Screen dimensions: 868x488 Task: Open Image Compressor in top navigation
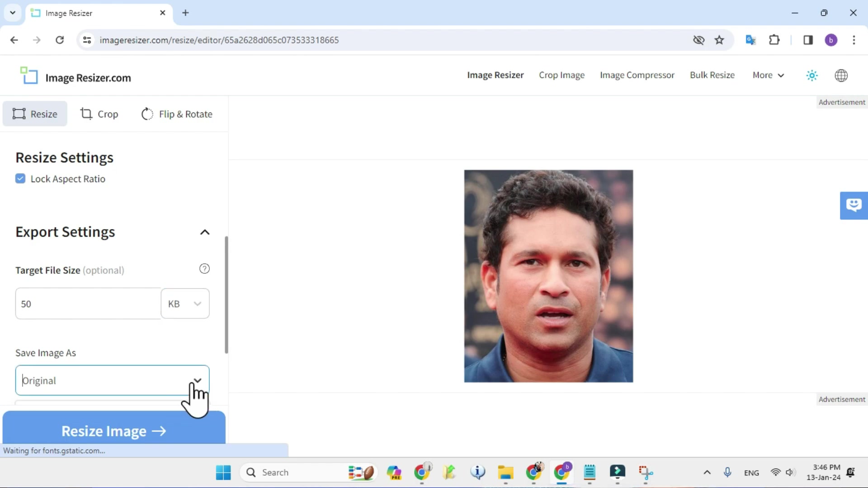pyautogui.click(x=637, y=75)
